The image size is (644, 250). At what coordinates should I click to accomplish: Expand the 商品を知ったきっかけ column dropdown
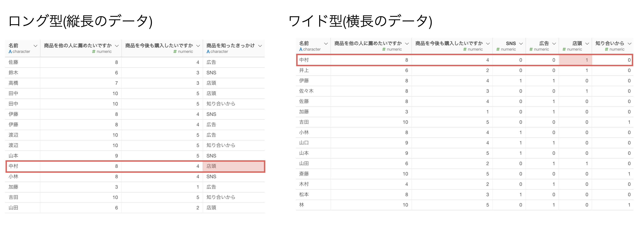point(260,46)
